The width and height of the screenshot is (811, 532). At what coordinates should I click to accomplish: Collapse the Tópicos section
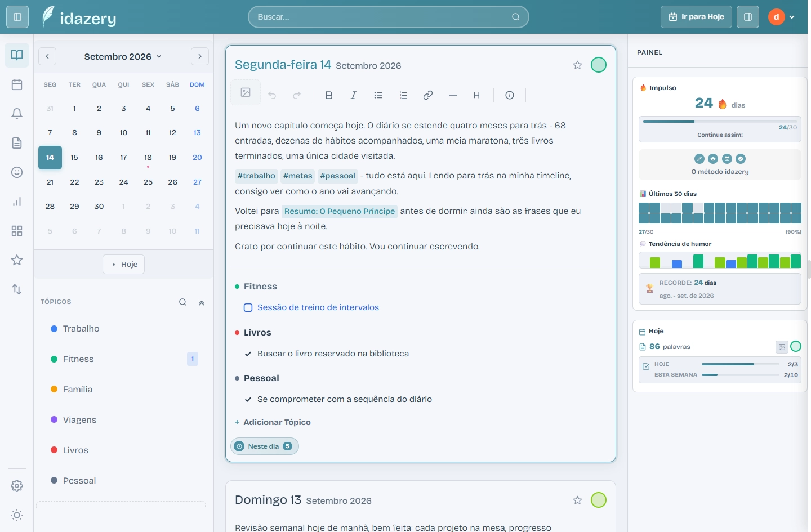click(x=202, y=302)
